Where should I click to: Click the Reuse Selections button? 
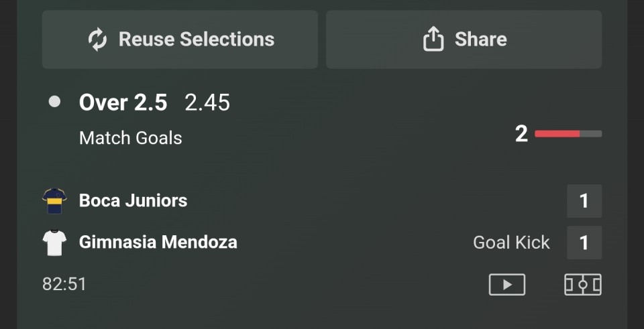coord(180,40)
